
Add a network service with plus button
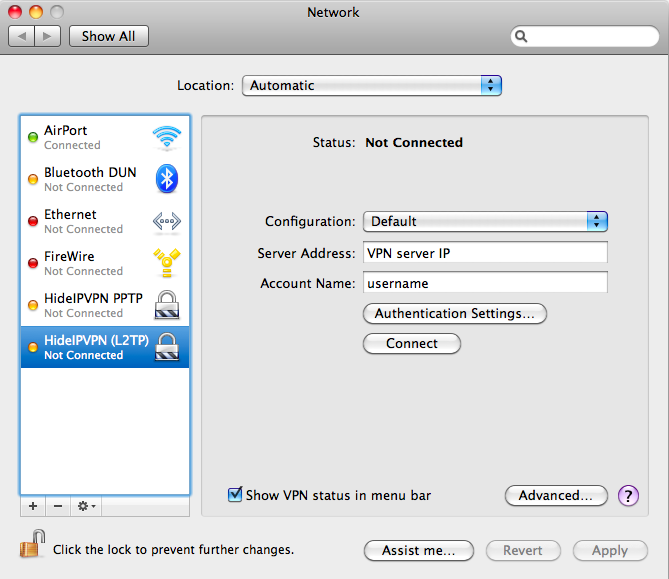33,506
